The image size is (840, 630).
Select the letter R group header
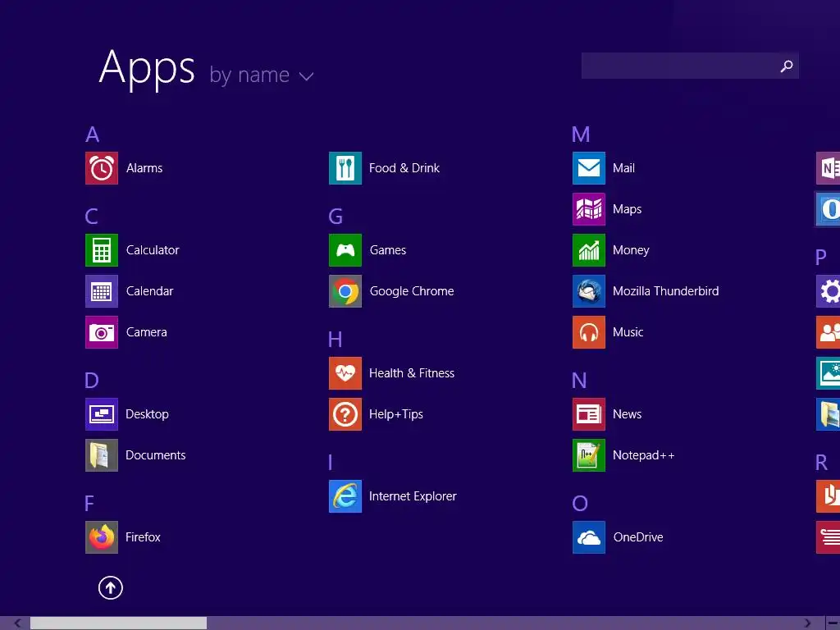(821, 463)
